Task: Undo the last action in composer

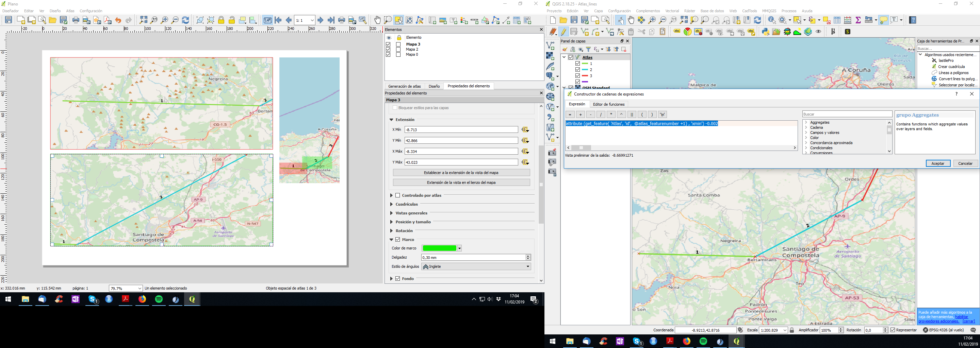Action: tap(118, 20)
